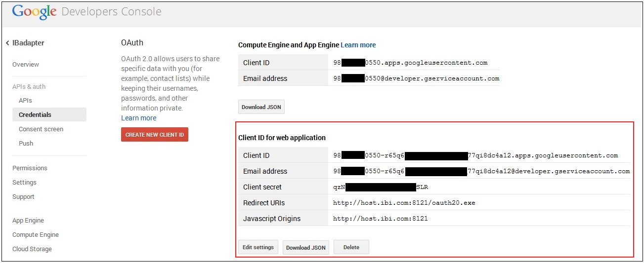Open APIs & auth section
644x263 pixels.
(x=29, y=86)
